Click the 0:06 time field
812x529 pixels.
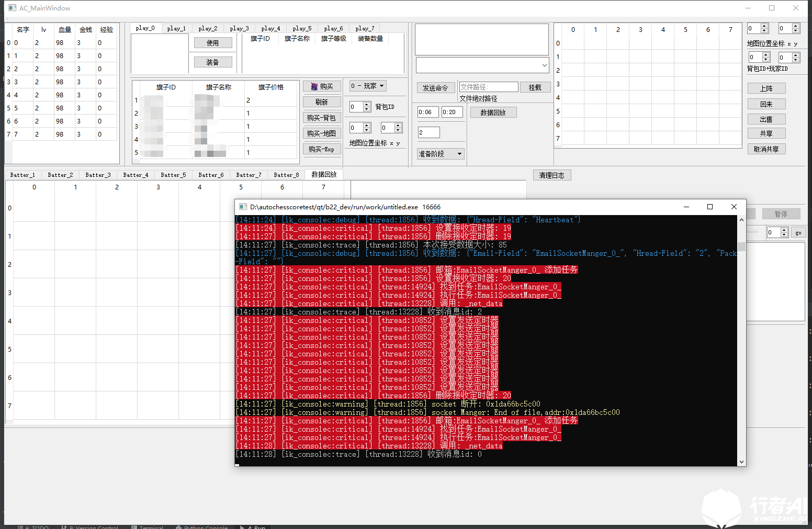click(x=428, y=112)
